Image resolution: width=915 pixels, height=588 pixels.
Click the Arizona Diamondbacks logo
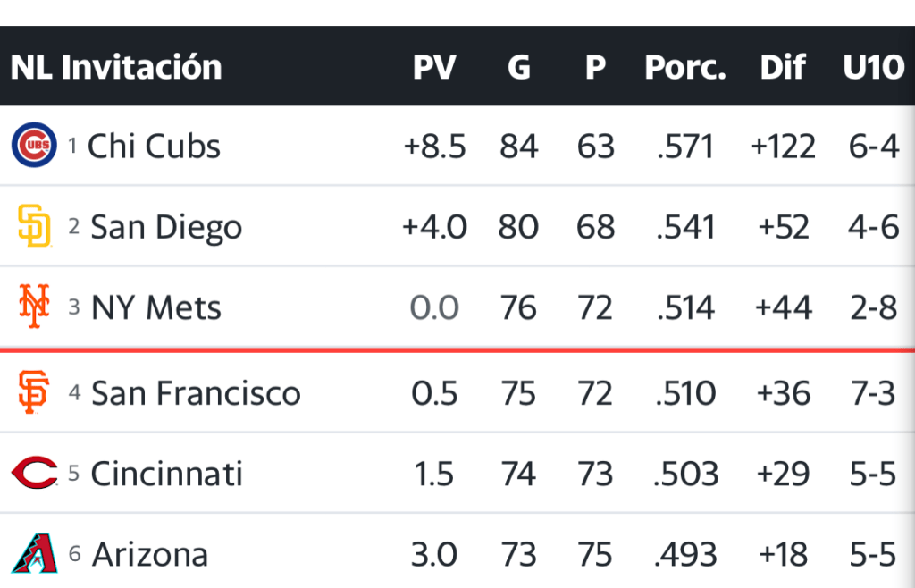click(34, 553)
